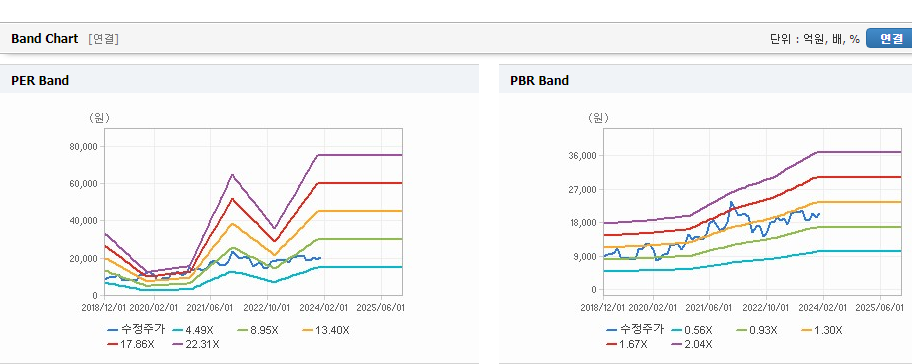Click the 단위 : 억원, 배, % unit text
912x364 pixels.
point(814,39)
